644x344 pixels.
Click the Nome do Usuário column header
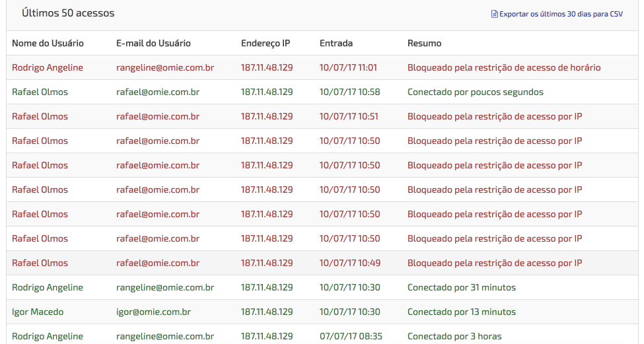click(48, 43)
